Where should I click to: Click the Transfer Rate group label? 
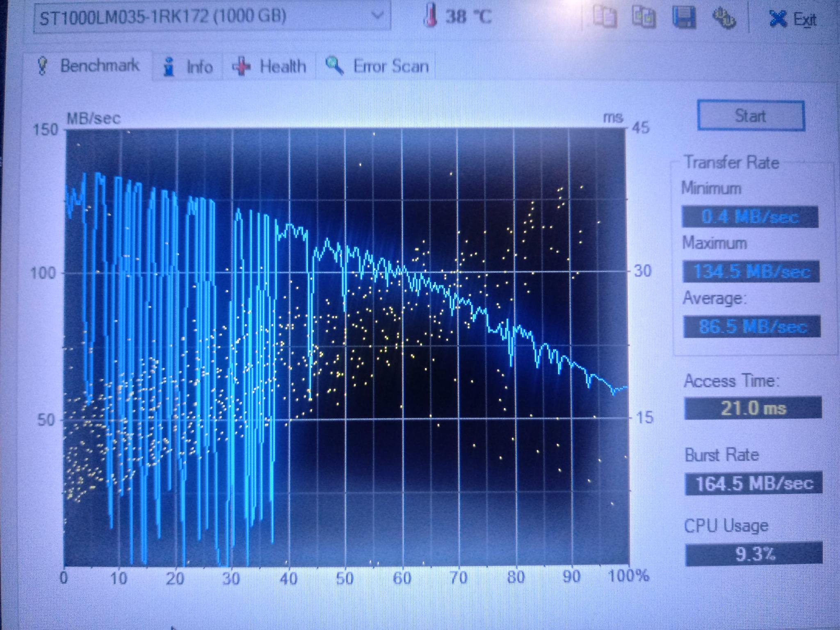(731, 162)
